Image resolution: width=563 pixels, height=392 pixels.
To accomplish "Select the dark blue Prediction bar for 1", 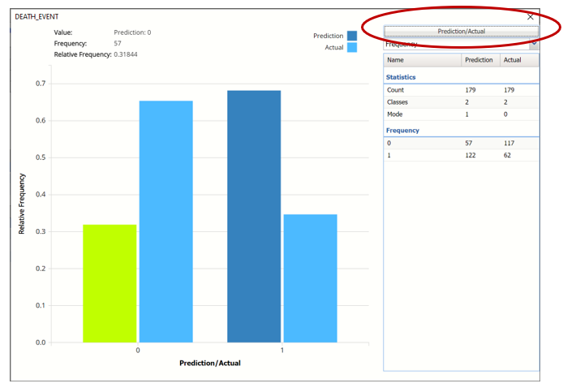I will pos(254,217).
